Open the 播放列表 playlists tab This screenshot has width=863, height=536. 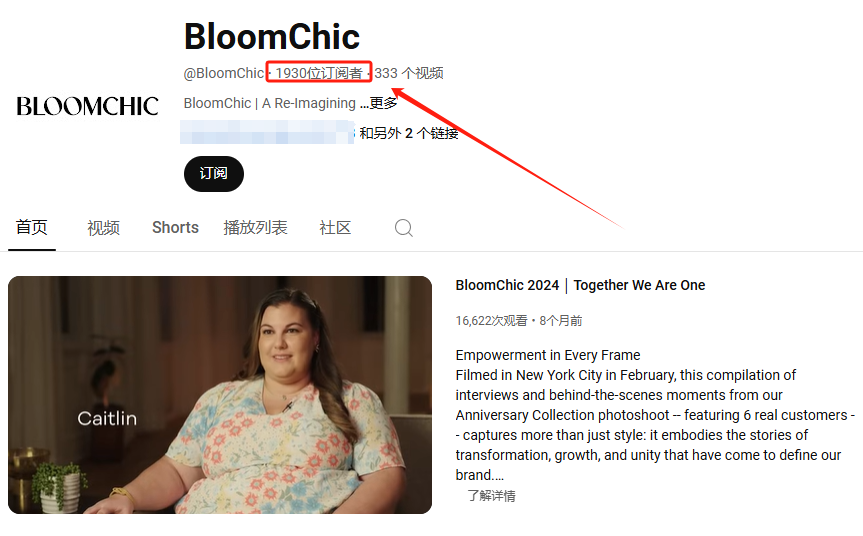[x=255, y=227]
